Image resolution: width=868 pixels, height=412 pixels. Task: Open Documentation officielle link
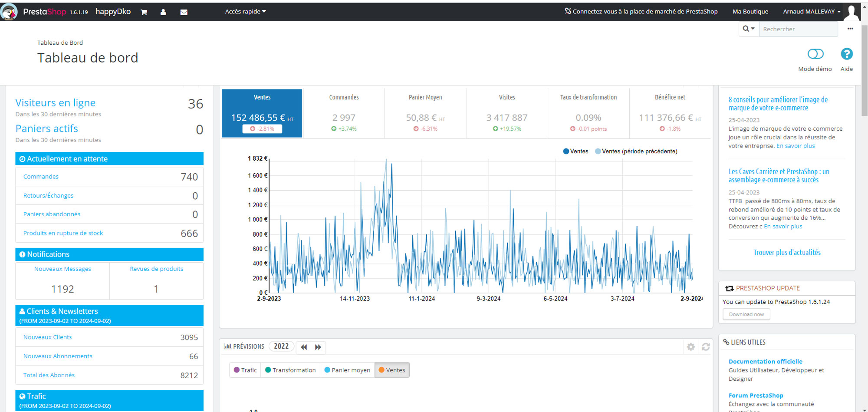766,361
